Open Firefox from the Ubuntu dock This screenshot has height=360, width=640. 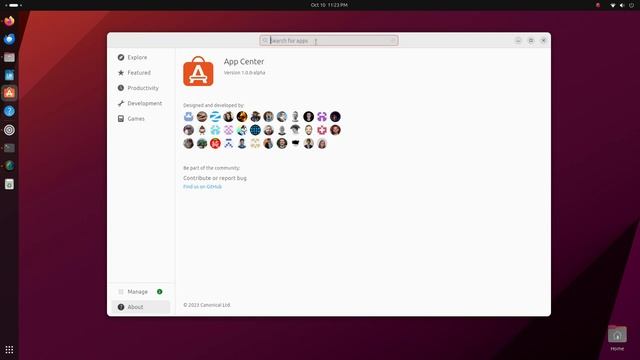[x=9, y=20]
